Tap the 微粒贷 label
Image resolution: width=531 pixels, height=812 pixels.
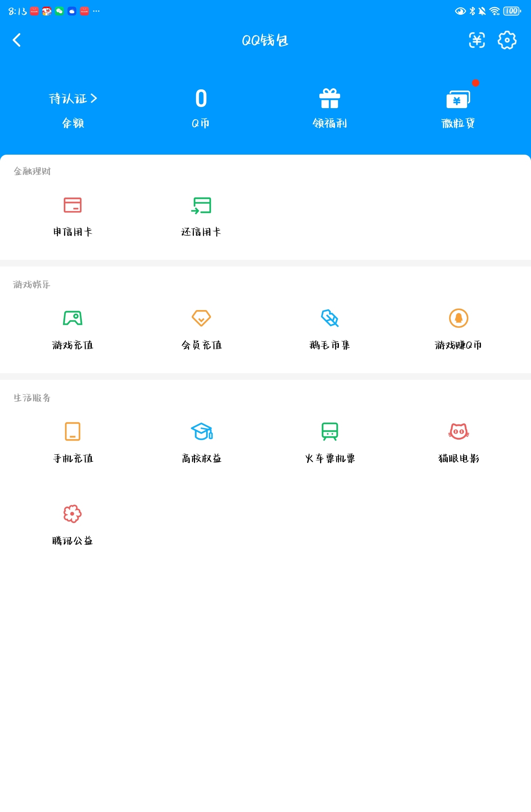458,123
